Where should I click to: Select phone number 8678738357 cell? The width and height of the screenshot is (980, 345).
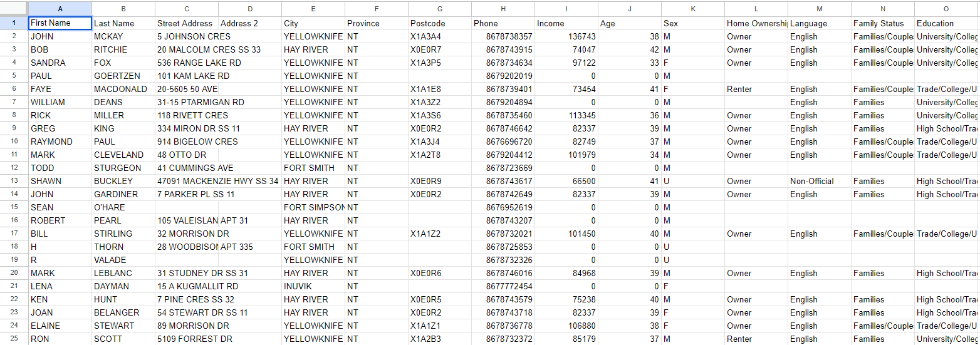503,36
